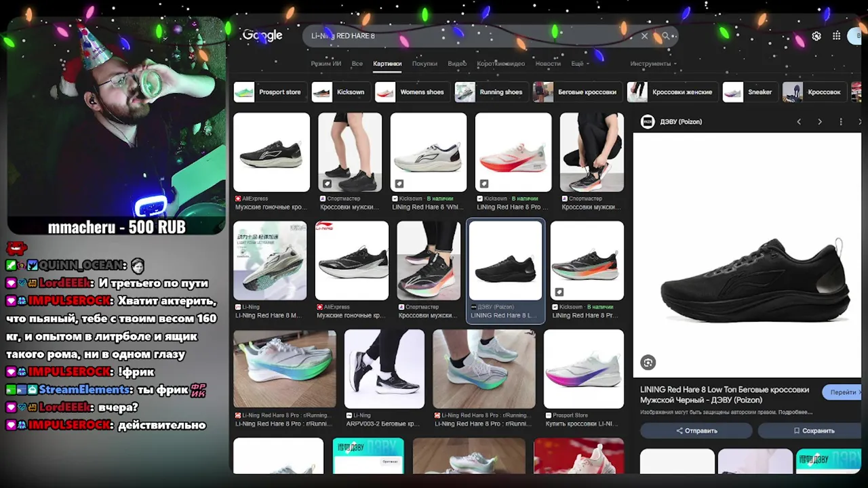Open the Короткие видео tab
The height and width of the screenshot is (488, 868).
[500, 64]
